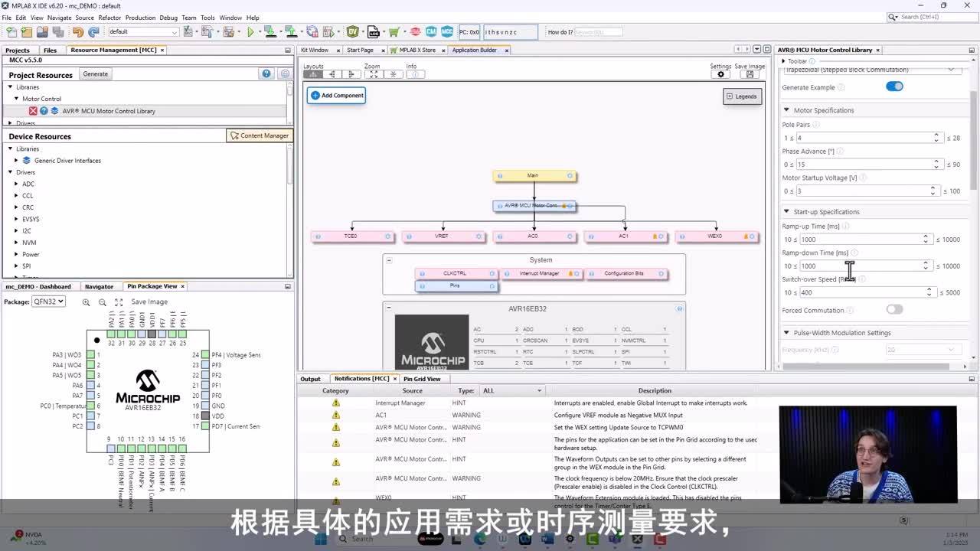Click the Save Image icon in Application Builder
The height and width of the screenshot is (551, 980).
750,74
